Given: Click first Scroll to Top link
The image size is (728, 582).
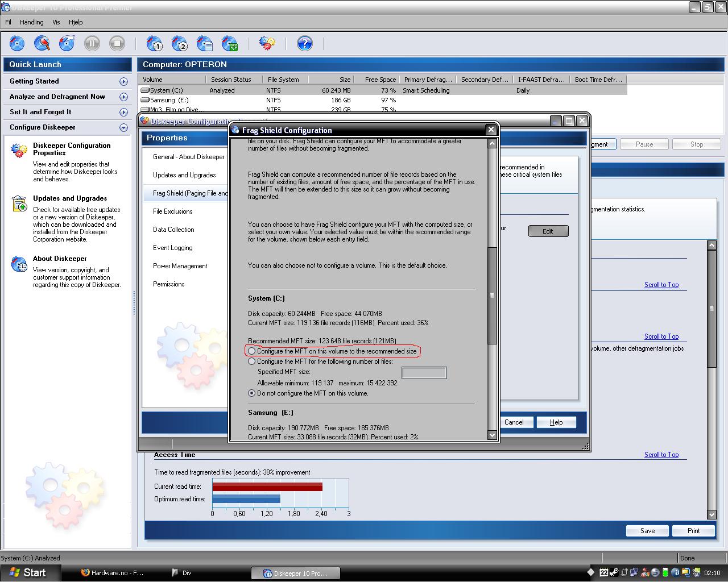Looking at the screenshot, I should pos(661,285).
